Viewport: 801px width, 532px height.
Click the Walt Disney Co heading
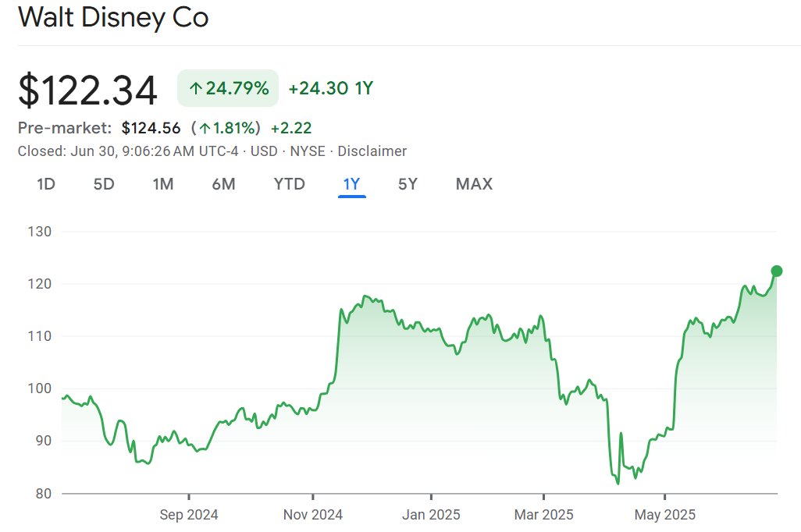click(113, 17)
